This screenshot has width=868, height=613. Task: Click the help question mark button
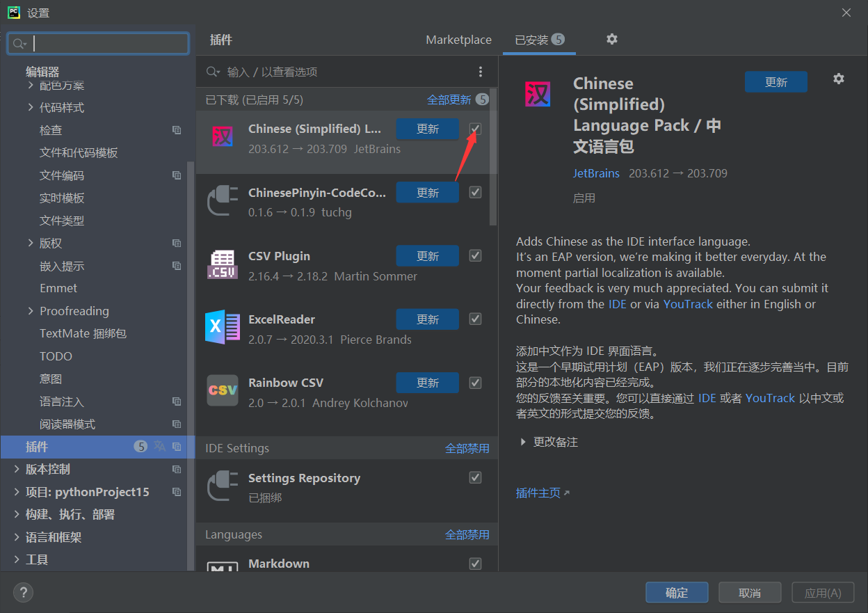click(23, 592)
